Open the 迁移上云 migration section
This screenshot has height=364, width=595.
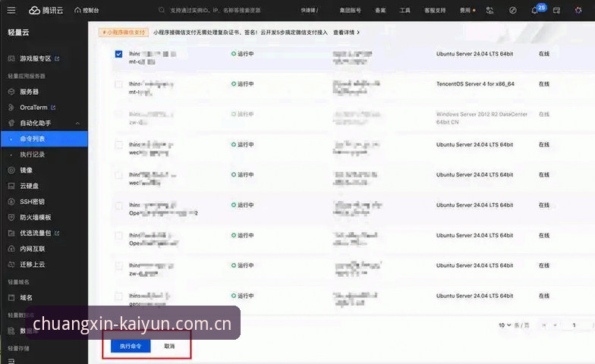pos(32,264)
